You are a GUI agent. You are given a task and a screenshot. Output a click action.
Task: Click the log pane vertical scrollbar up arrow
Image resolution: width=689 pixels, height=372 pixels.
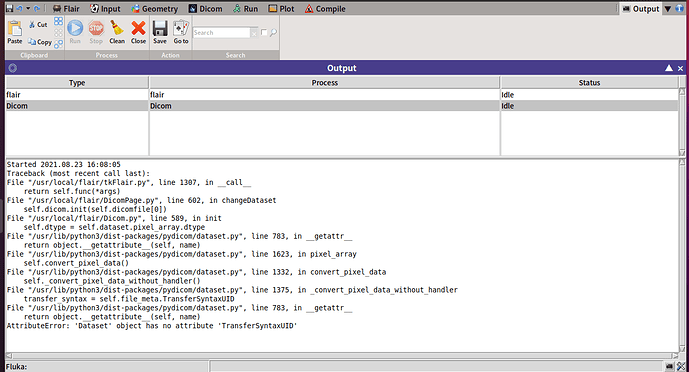tap(682, 162)
